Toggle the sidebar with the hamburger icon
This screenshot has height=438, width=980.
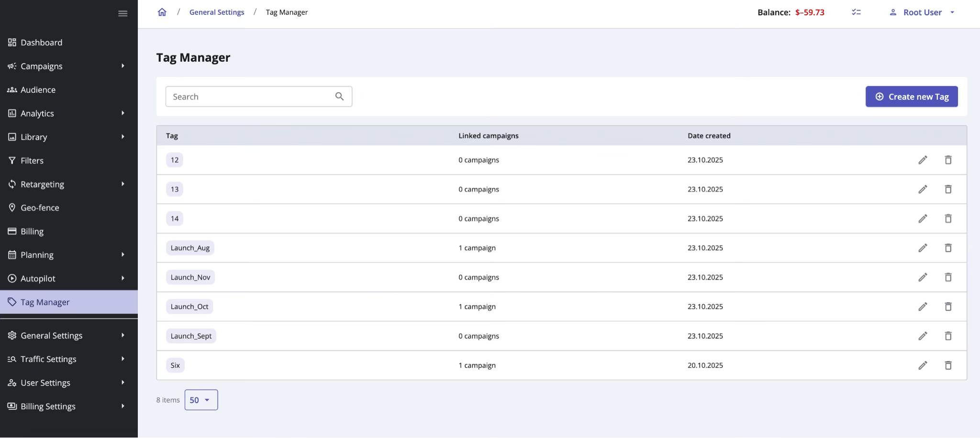[122, 13]
